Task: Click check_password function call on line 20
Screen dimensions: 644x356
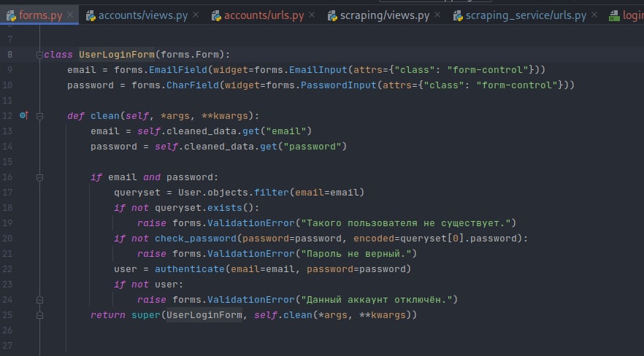Action: point(196,239)
